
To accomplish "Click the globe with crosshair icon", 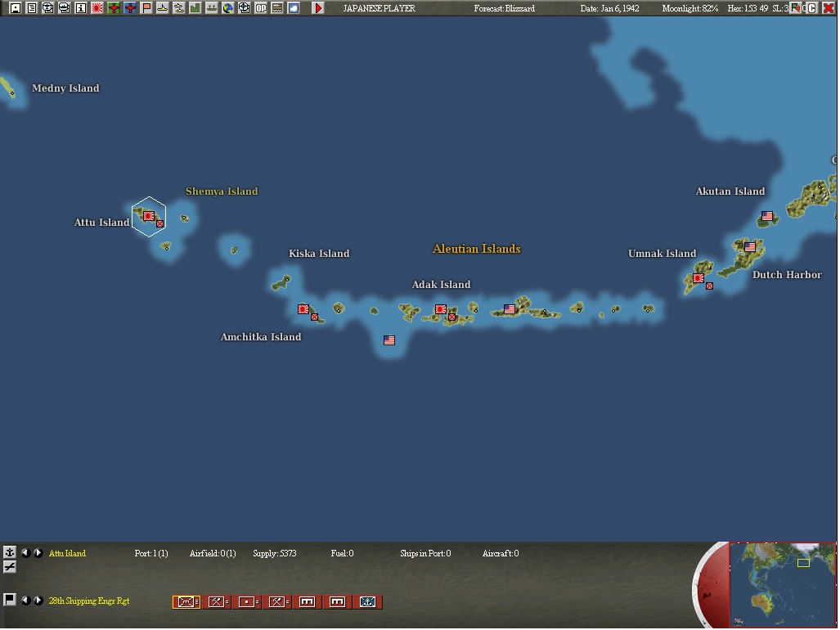I will pos(245,8).
